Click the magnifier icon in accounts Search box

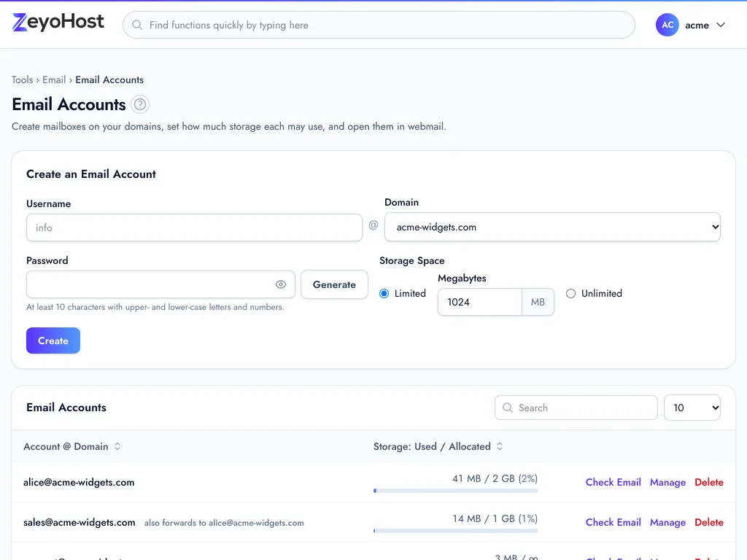(508, 408)
